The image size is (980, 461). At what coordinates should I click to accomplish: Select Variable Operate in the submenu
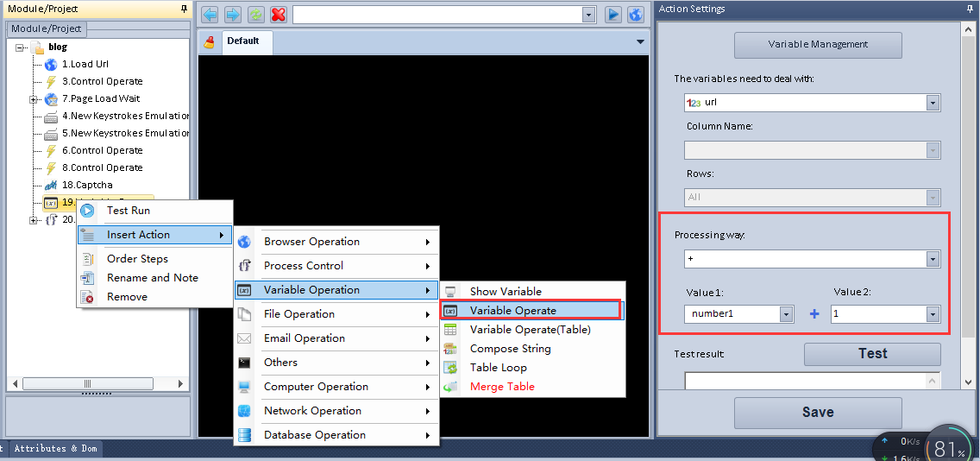point(512,310)
